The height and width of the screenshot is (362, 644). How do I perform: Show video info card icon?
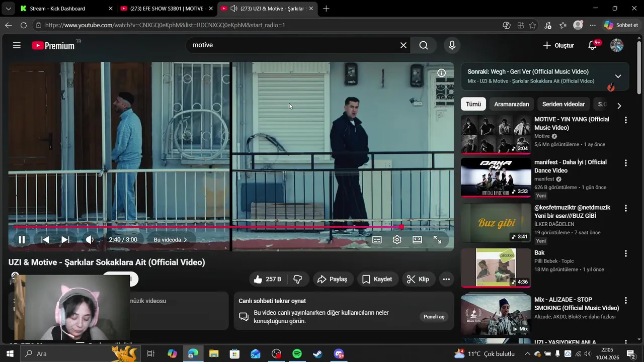[x=441, y=73]
